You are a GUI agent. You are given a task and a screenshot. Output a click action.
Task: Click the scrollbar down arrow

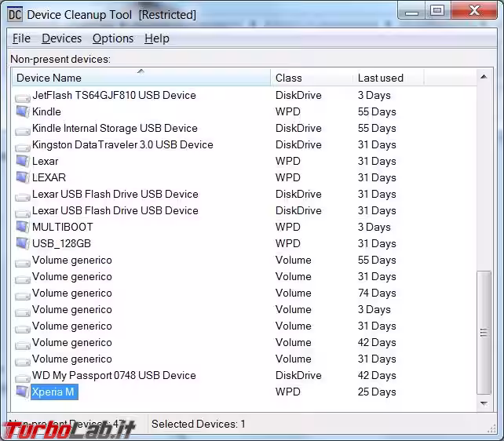point(484,403)
